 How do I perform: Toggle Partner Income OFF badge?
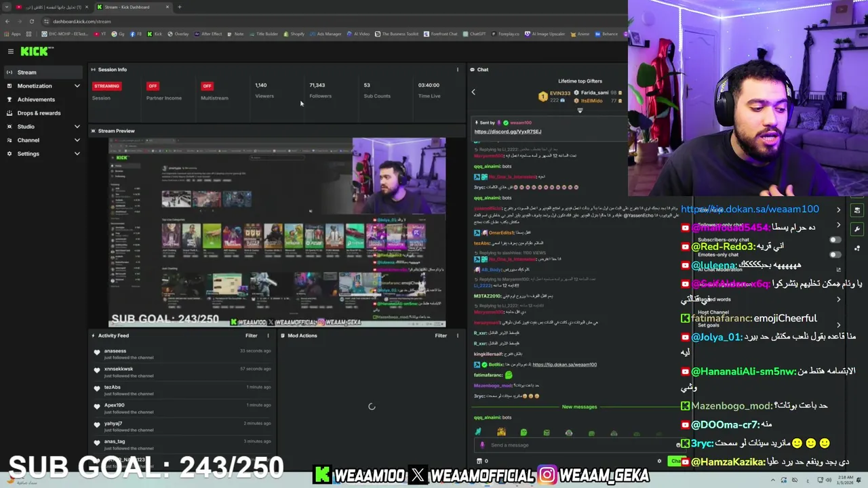(x=153, y=86)
